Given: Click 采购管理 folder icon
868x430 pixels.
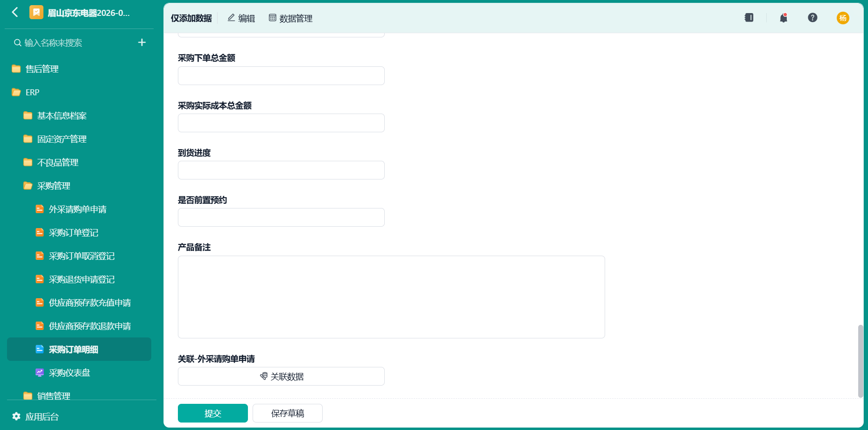Looking at the screenshot, I should point(28,186).
